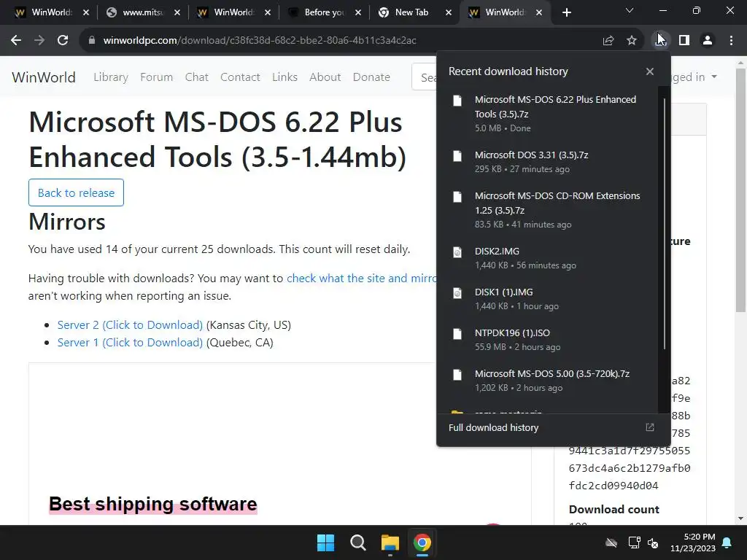Viewport: 747px width, 560px height.
Task: Click the Best shipping software ad heading
Action: pyautogui.click(x=153, y=504)
